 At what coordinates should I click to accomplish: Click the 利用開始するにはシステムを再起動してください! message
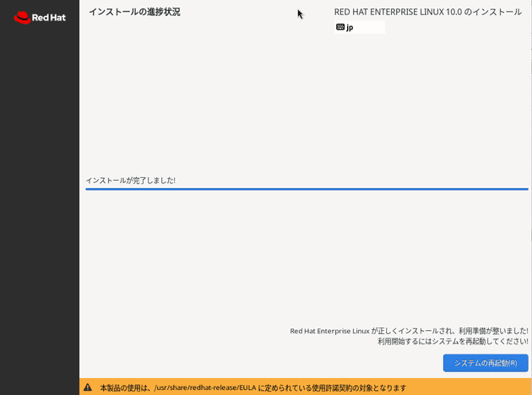(x=453, y=341)
